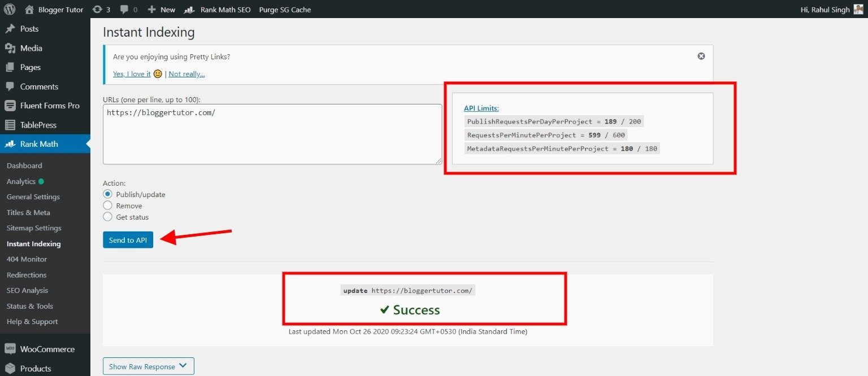Click the Send to API button
The width and height of the screenshot is (868, 376).
pos(128,240)
